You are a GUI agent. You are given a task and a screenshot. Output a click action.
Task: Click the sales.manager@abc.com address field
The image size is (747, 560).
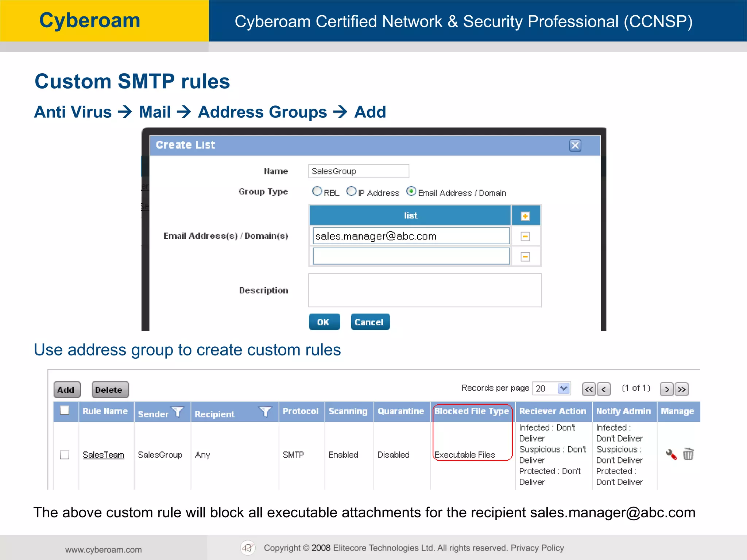[x=411, y=236]
